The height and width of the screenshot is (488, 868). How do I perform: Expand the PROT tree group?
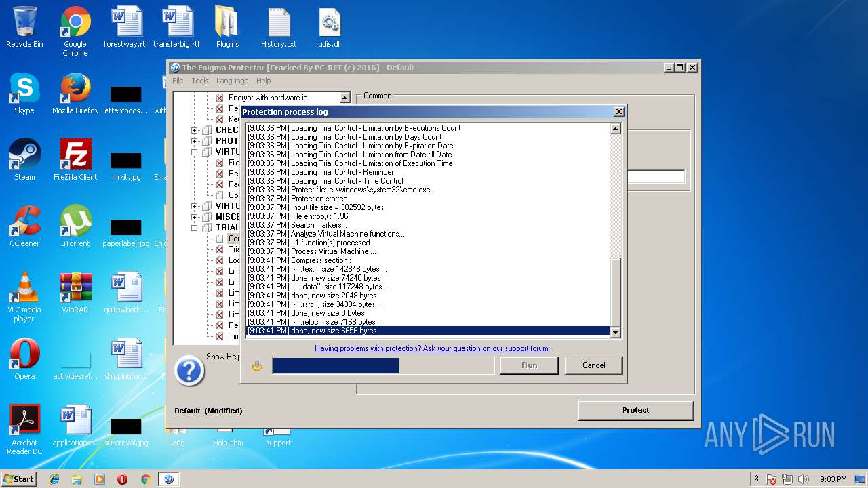point(195,141)
